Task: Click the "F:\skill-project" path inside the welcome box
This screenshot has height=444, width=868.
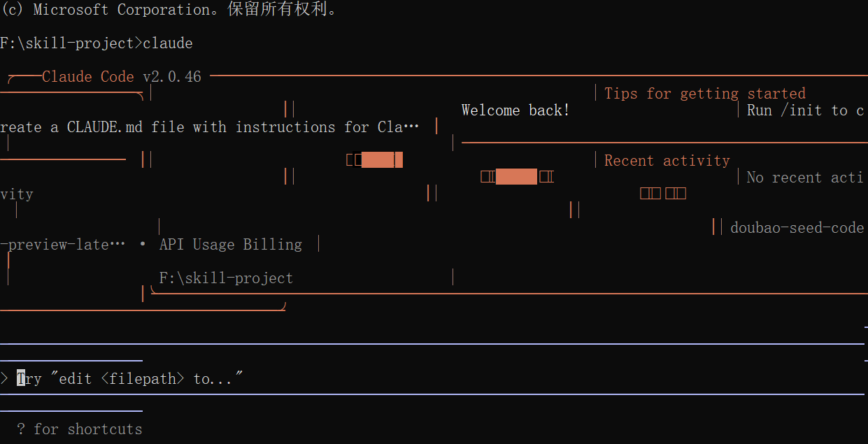Action: coord(226,278)
